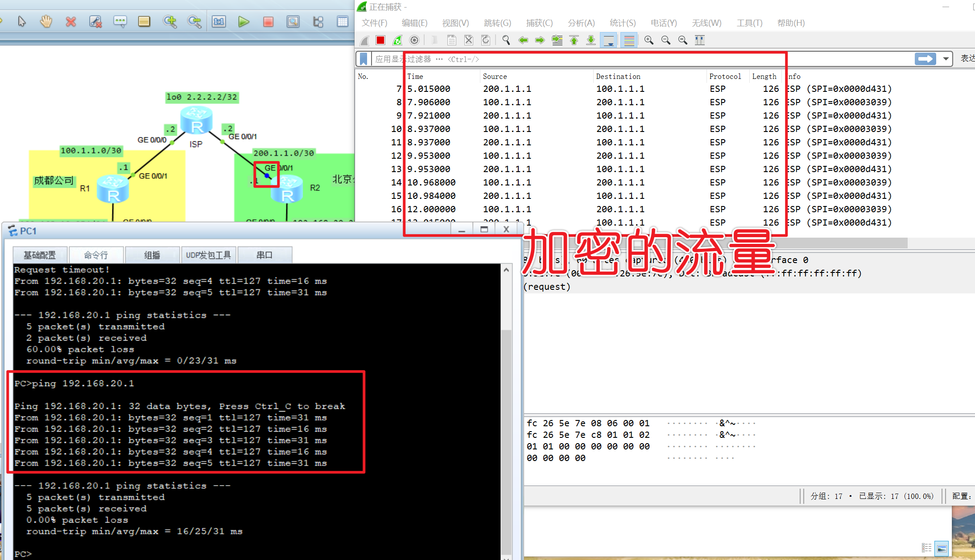Viewport: 975px width, 560px height.
Task: Click the eNSP start devices play icon
Action: coord(244,21)
